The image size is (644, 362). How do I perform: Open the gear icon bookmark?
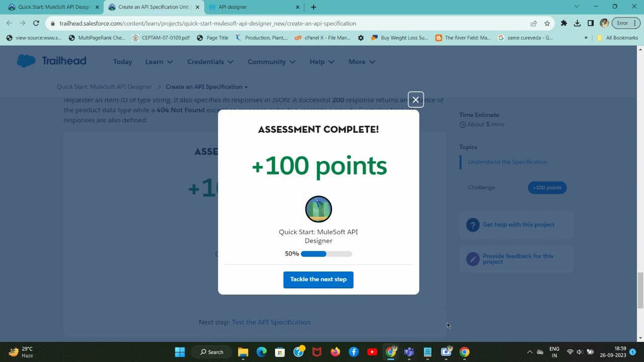[x=361, y=38]
